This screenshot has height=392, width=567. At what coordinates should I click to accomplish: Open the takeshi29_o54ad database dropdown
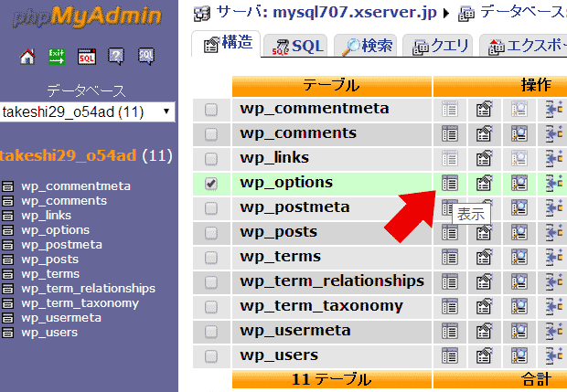coord(88,111)
